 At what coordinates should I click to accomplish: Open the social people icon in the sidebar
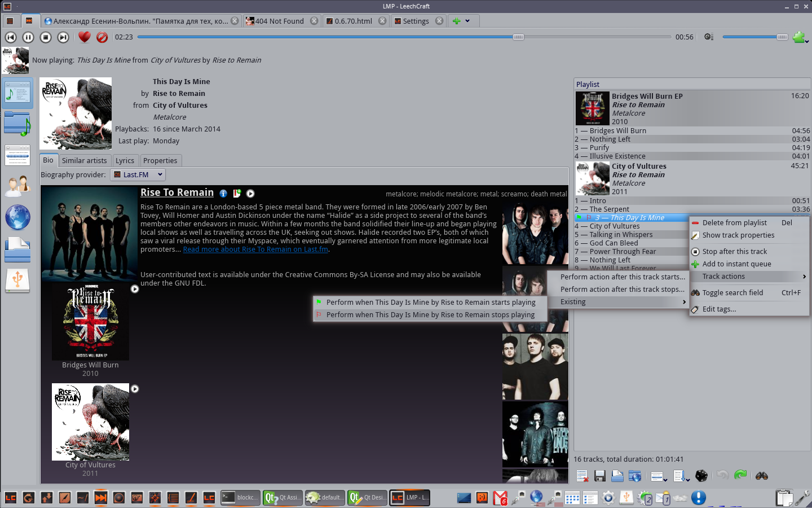[17, 186]
